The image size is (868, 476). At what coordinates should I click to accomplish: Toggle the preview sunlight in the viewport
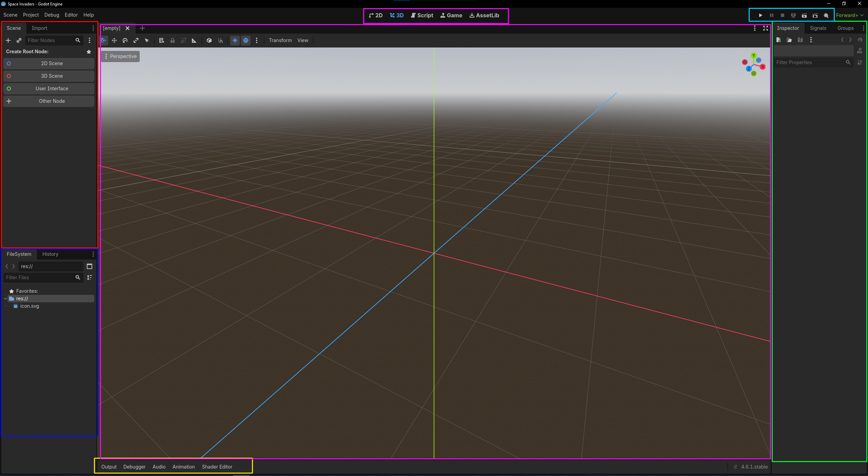point(235,40)
